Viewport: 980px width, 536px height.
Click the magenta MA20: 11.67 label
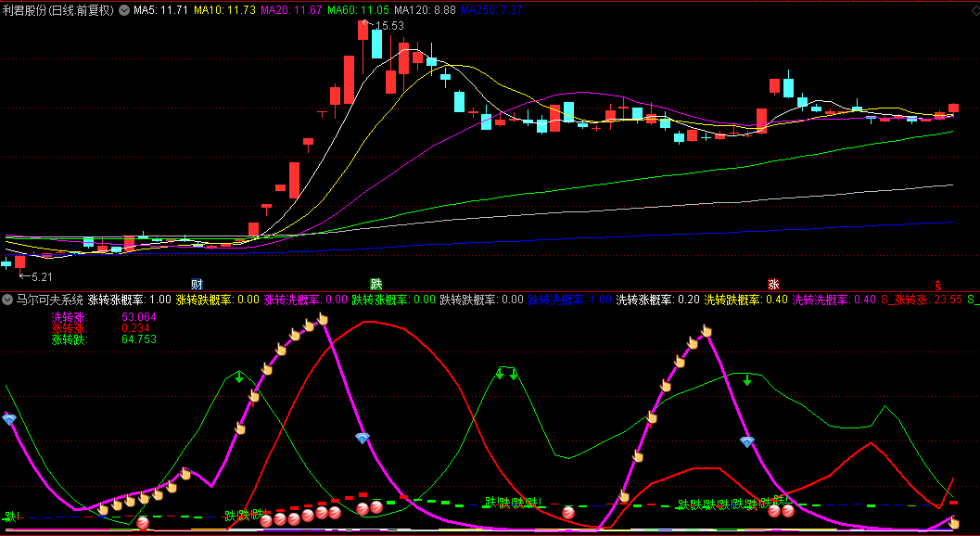point(291,10)
